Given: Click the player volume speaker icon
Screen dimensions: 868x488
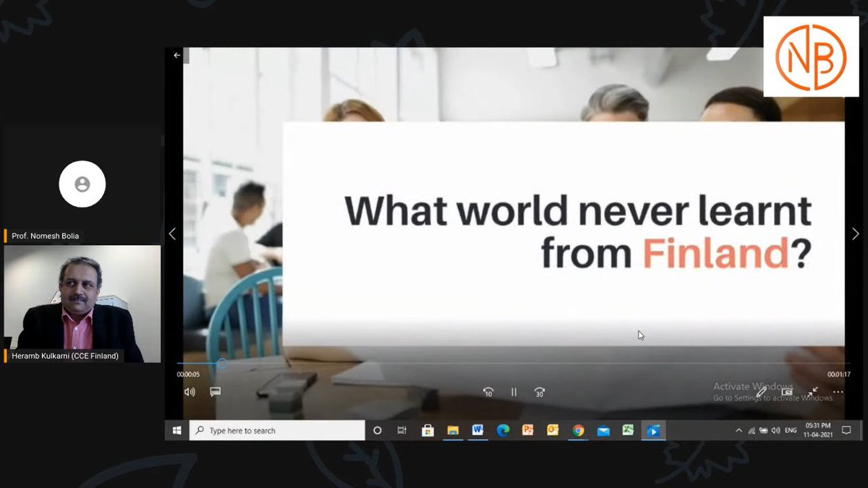Looking at the screenshot, I should pyautogui.click(x=190, y=392).
